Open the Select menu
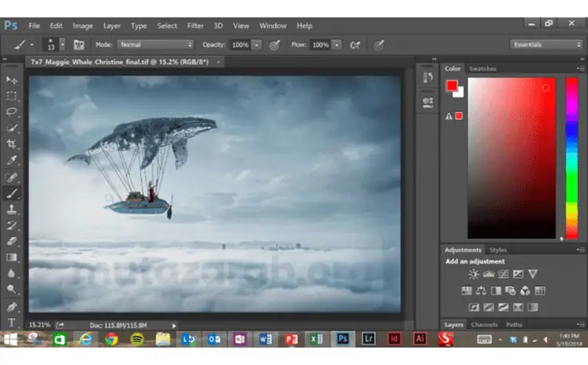This screenshot has height=365, width=588. coord(167,26)
